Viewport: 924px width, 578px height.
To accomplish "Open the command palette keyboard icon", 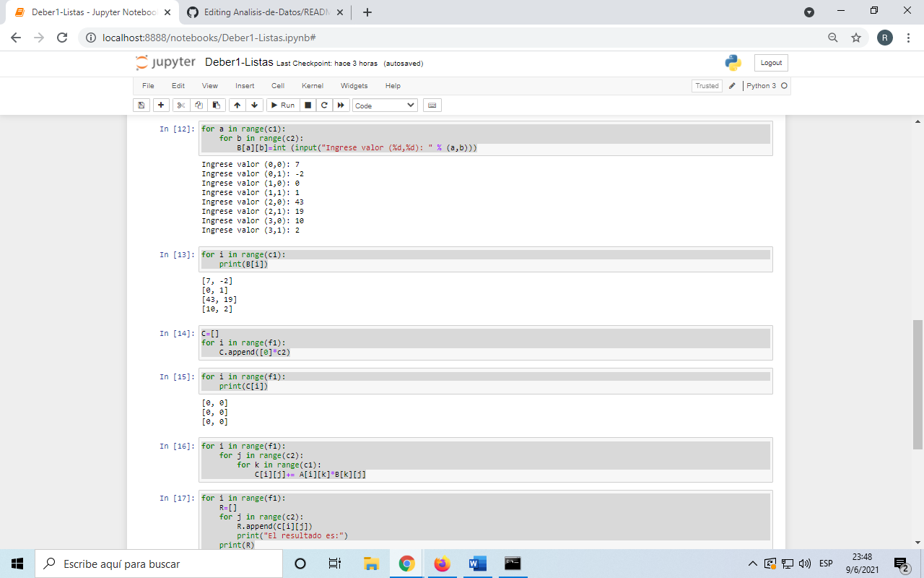I will pyautogui.click(x=432, y=105).
